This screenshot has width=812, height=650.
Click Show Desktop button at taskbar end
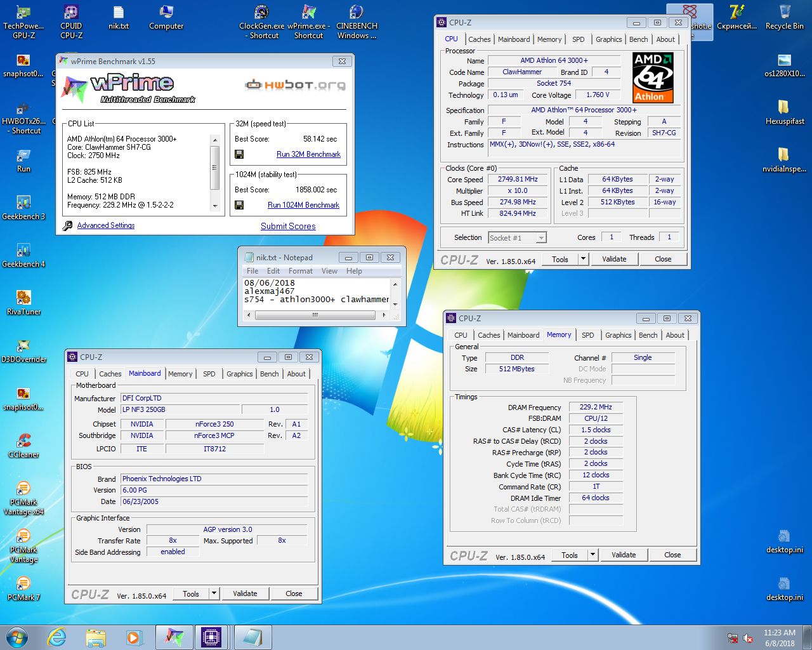coord(808,637)
